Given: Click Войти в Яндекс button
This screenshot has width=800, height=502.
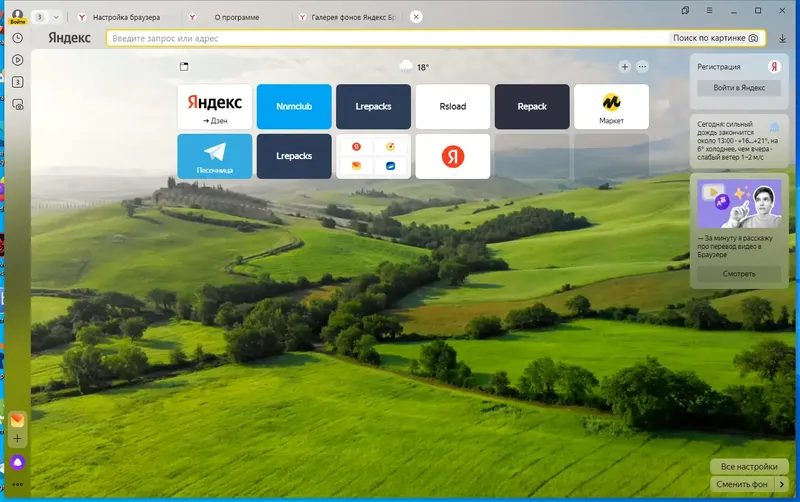Looking at the screenshot, I should (739, 88).
